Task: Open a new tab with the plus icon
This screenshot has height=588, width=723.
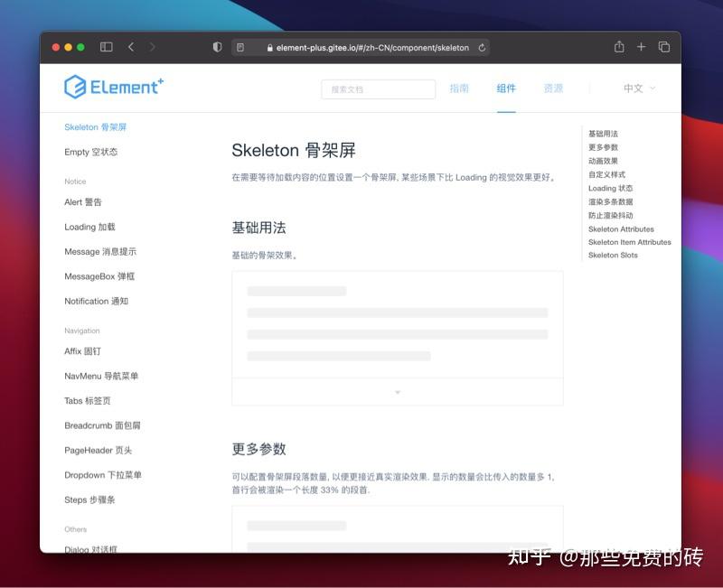Action: click(642, 46)
